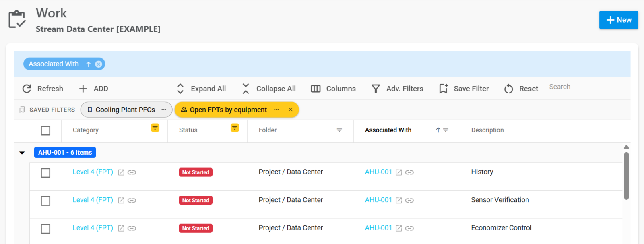This screenshot has width=644, height=244.
Task: Open AHU-001 link in History row
Action: 378,172
